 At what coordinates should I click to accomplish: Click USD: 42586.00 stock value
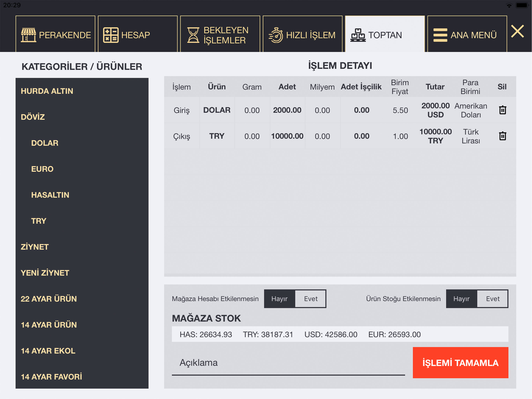click(x=331, y=335)
